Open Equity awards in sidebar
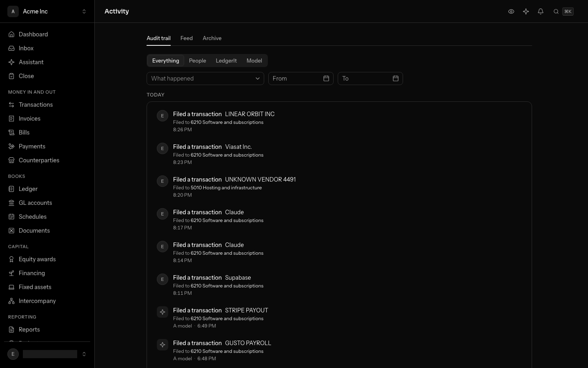588x368 pixels. pos(47,259)
